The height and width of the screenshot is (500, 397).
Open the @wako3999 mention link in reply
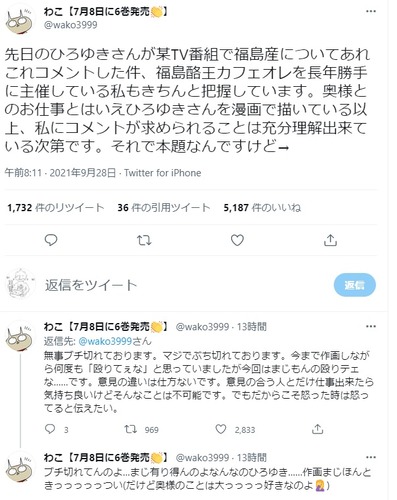[100, 341]
